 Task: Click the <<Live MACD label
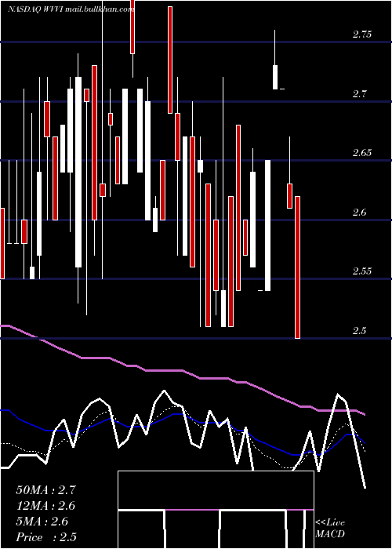coord(330,528)
